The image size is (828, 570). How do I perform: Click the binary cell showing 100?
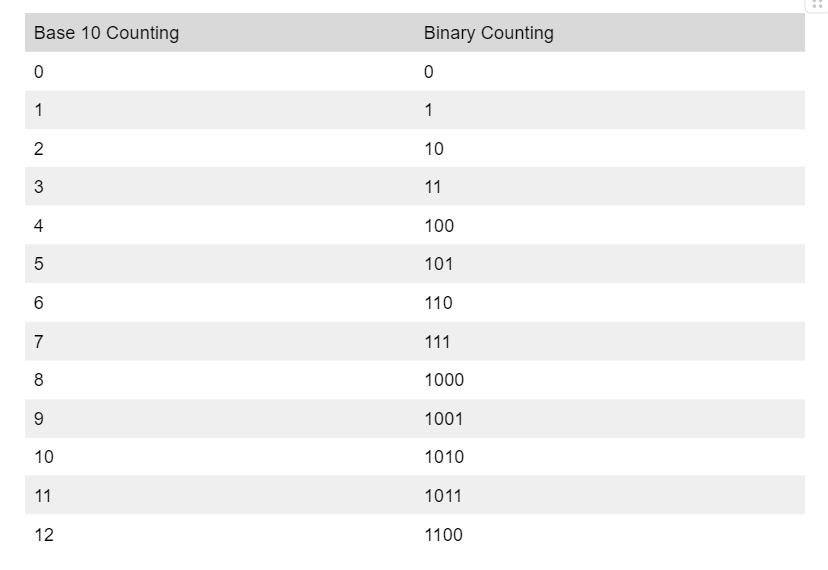click(439, 226)
